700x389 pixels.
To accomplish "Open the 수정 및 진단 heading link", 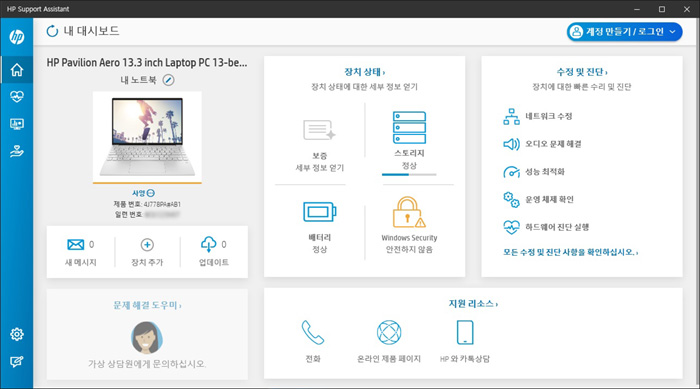I will click(582, 72).
